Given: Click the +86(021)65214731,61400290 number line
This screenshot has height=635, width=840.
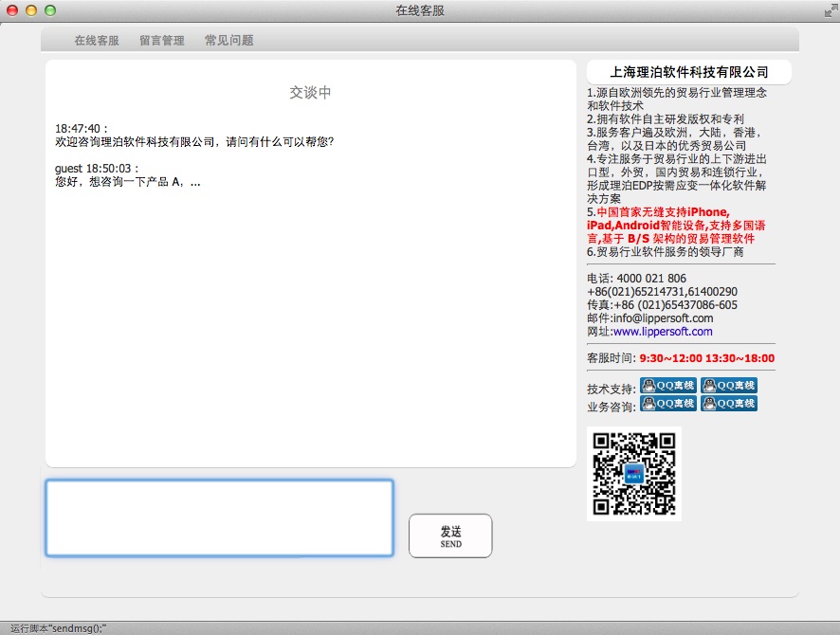Looking at the screenshot, I should [x=662, y=292].
